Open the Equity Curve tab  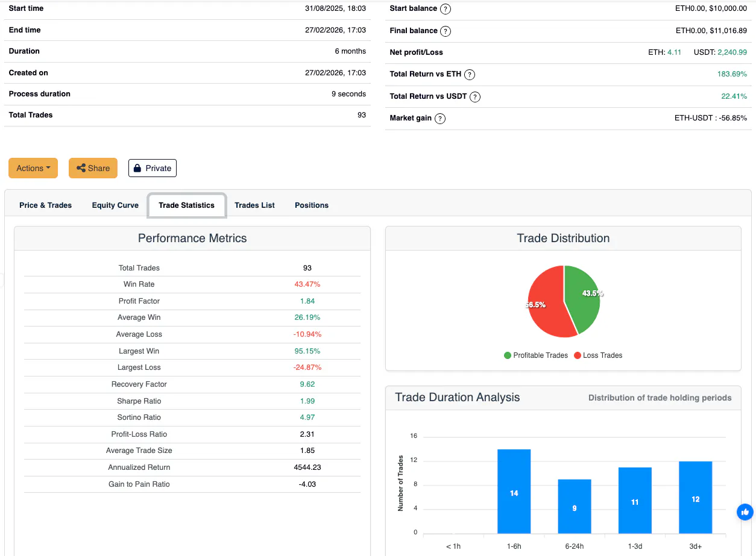(x=115, y=205)
